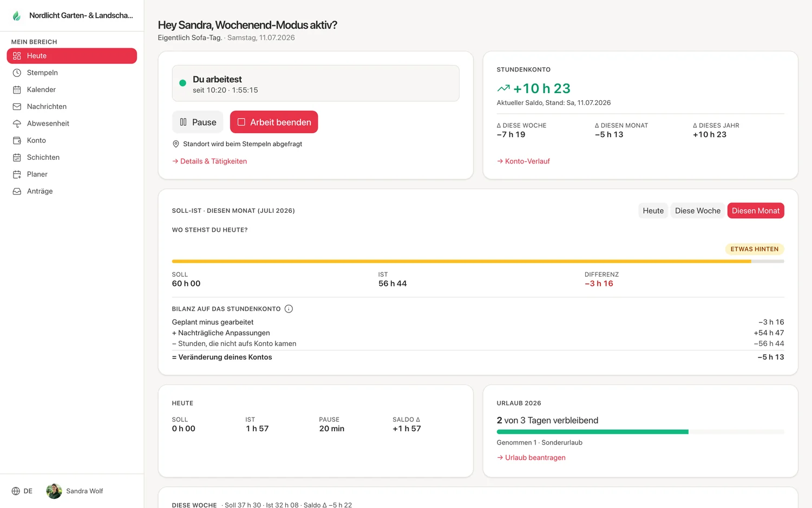812x508 pixels.
Task: Click the Soll value 60 h 00
Action: point(186,284)
